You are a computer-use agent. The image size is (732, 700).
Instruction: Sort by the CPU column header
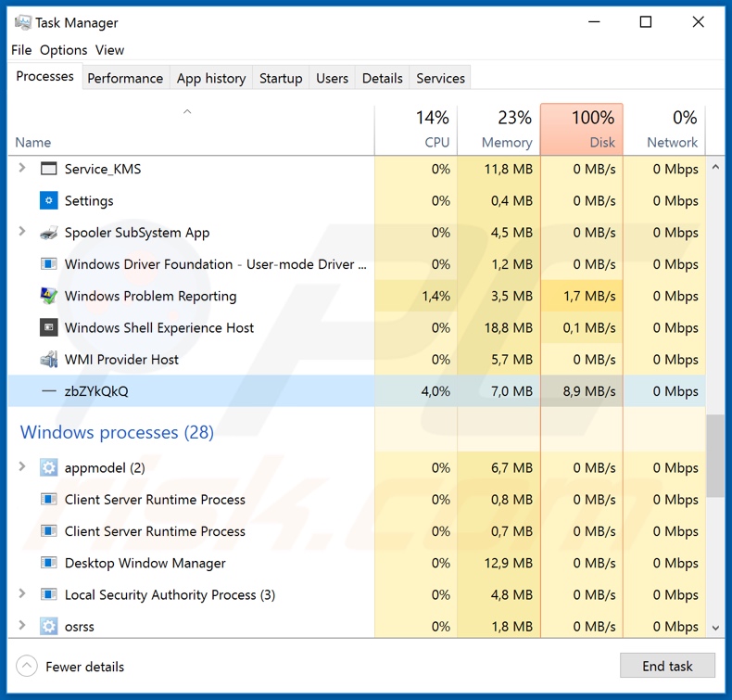[416, 131]
